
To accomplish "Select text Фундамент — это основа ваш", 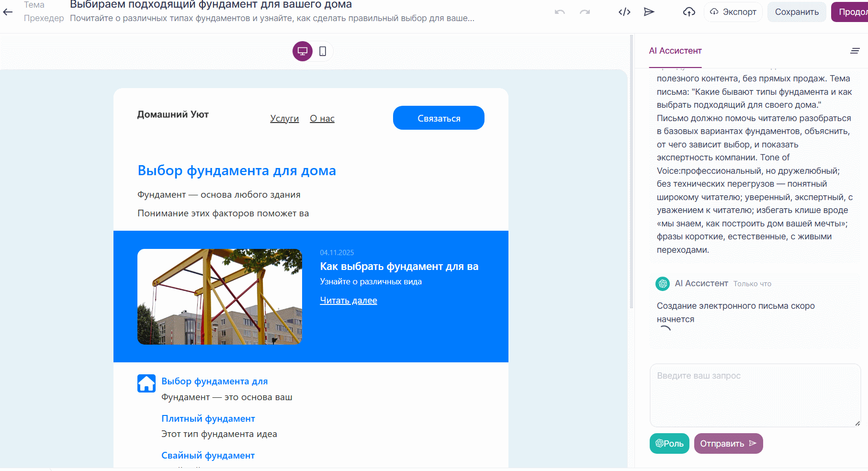I will pos(227,397).
